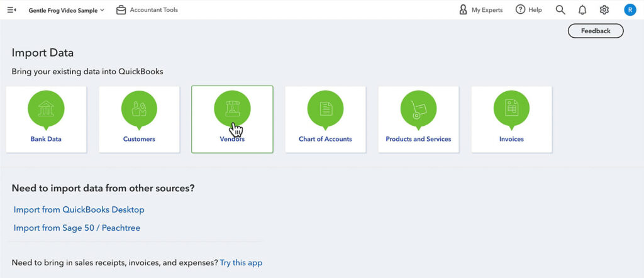Image resolution: width=644 pixels, height=278 pixels.
Task: Click the Vendors stall icon
Action: (x=232, y=108)
